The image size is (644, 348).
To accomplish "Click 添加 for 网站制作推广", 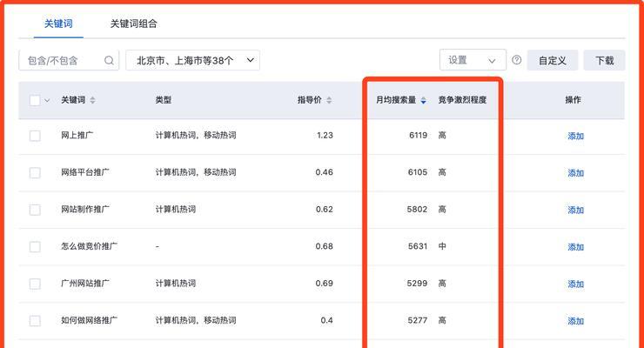I will (575, 210).
